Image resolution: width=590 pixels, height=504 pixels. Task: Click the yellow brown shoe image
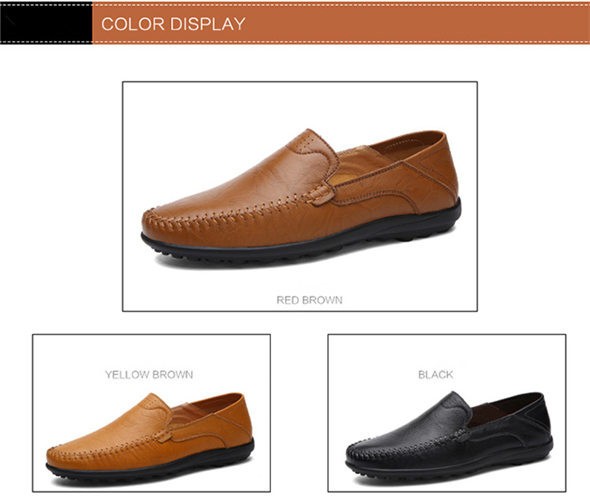click(x=150, y=437)
